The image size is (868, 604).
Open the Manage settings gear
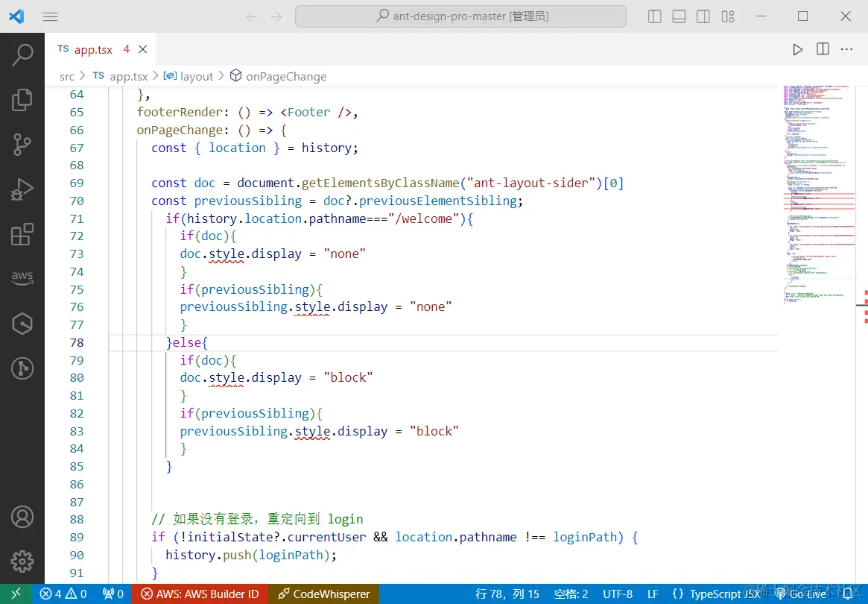pos(22,561)
